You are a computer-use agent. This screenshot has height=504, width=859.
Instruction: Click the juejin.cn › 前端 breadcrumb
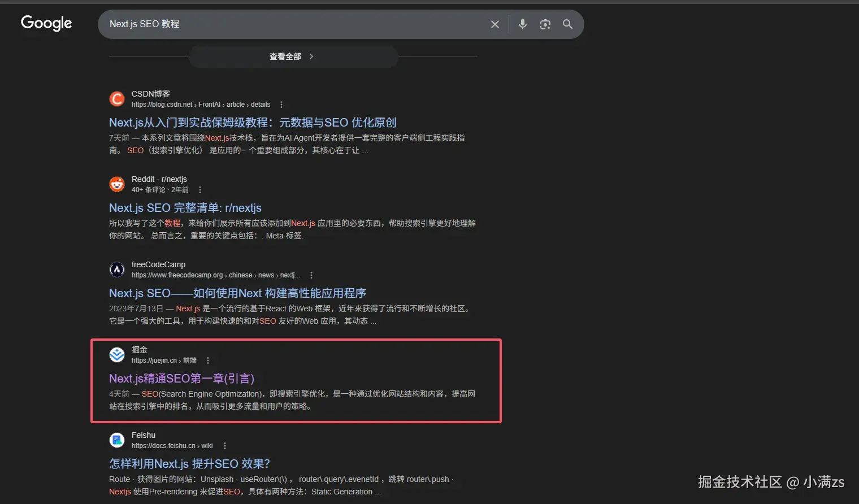(164, 360)
